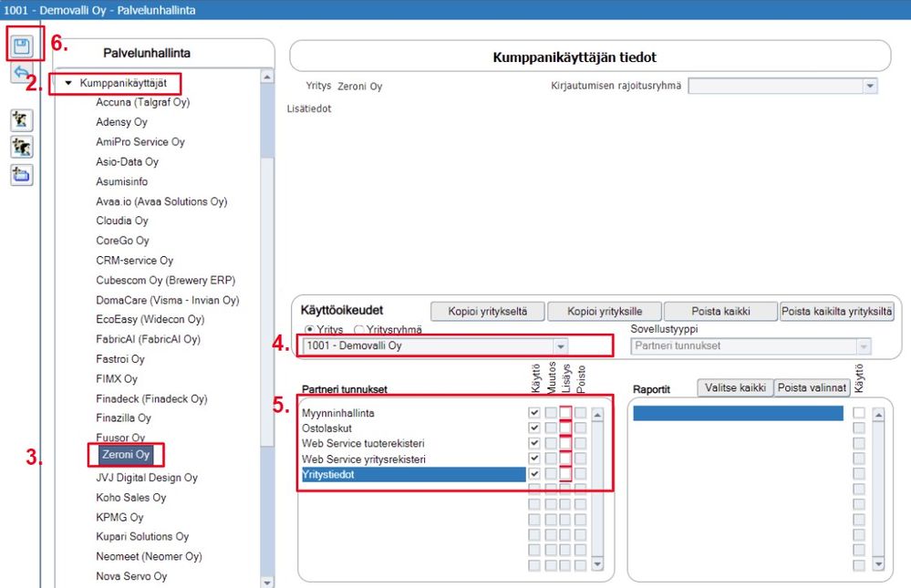911x588 pixels.
Task: Select Accuna (Talgraf Oy) in list
Action: pyautogui.click(x=143, y=102)
